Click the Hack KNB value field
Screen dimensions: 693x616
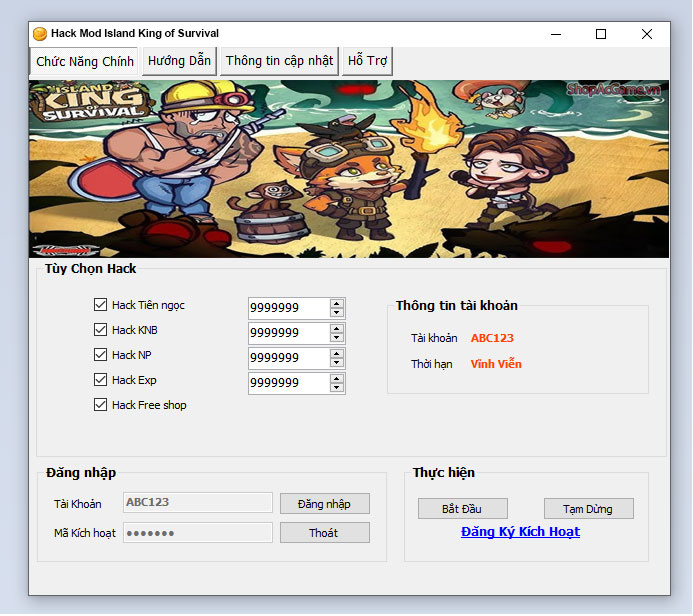[289, 333]
